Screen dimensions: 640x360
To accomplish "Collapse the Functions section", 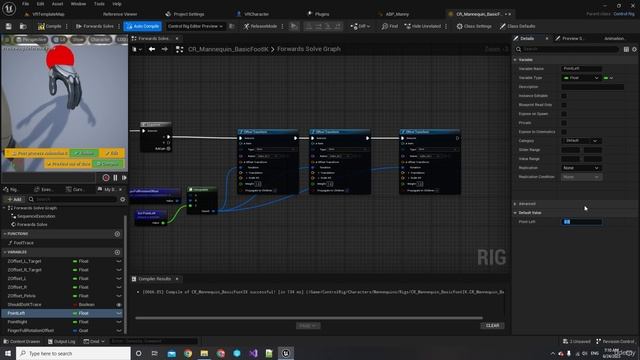I will (x=5, y=234).
